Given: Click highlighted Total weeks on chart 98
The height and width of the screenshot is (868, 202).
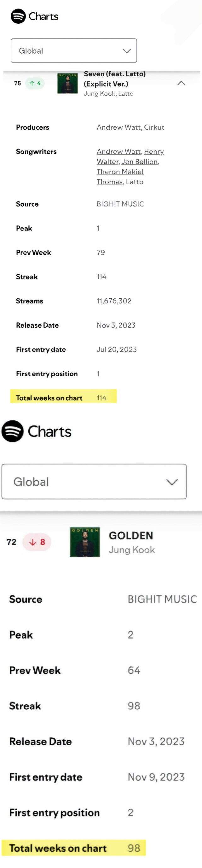Looking at the screenshot, I should click(74, 847).
